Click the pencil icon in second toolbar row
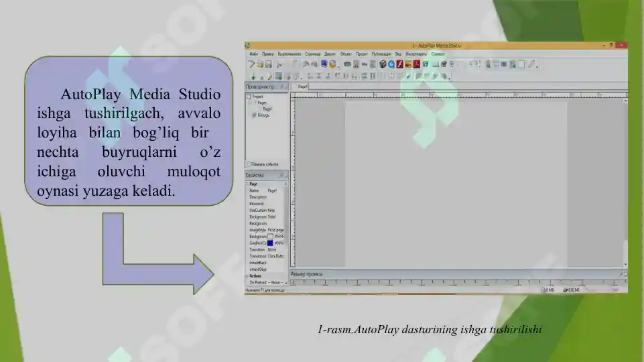 point(270,76)
